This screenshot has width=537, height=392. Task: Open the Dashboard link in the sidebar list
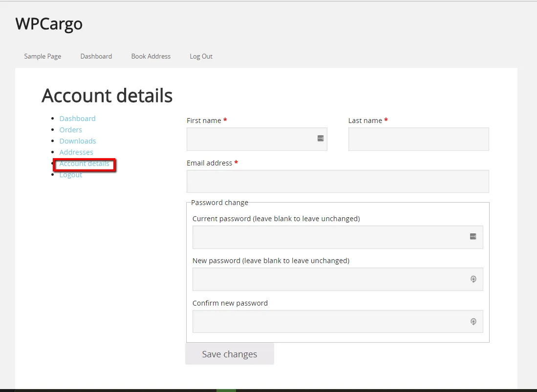click(x=77, y=119)
